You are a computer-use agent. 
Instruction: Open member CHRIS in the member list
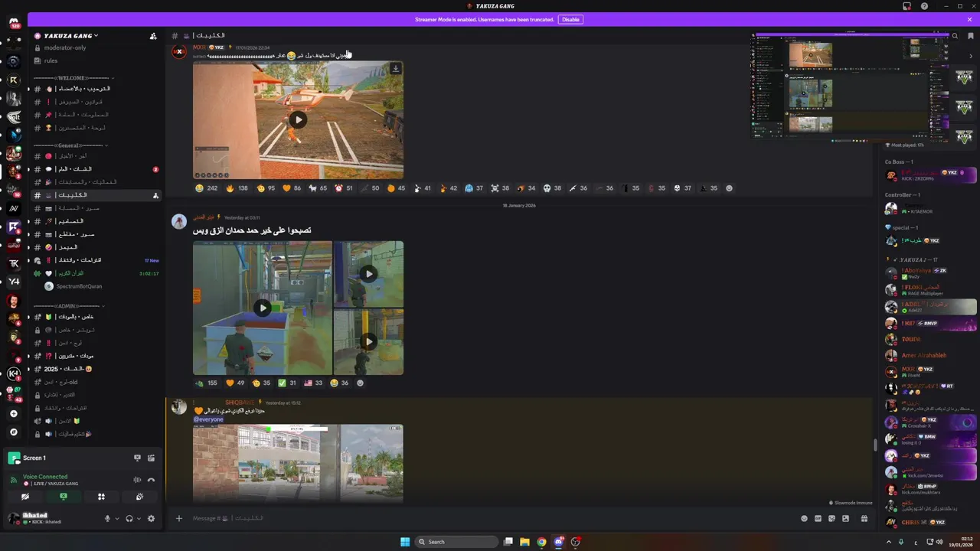930,522
